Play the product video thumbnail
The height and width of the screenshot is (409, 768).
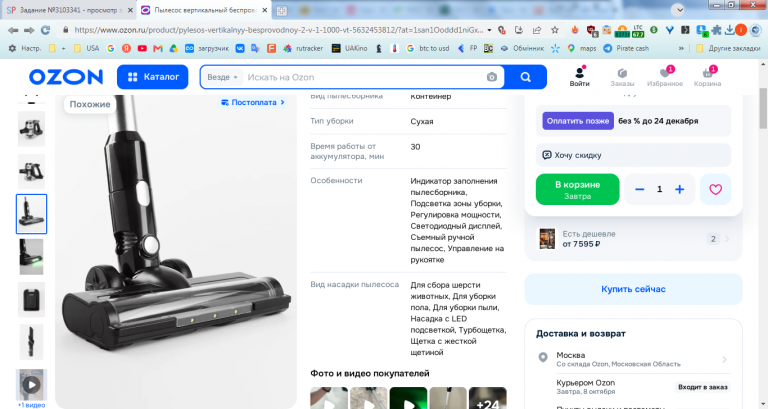31,385
